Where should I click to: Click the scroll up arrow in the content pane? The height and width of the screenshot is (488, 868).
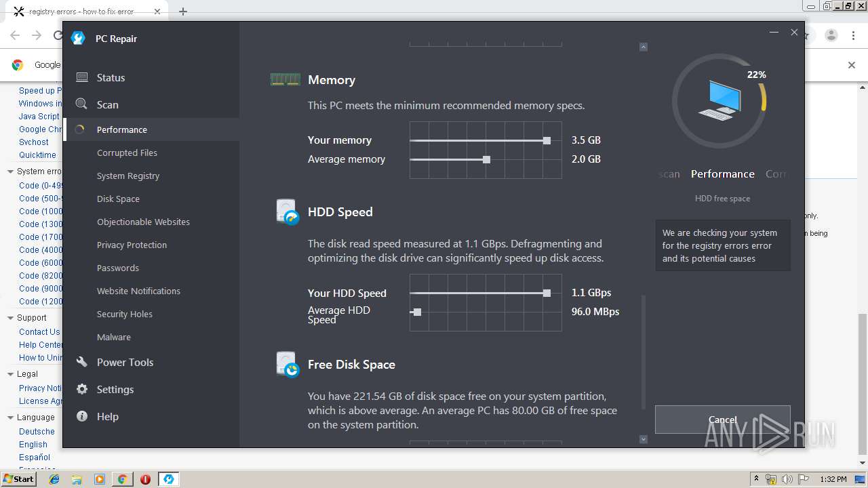[644, 47]
